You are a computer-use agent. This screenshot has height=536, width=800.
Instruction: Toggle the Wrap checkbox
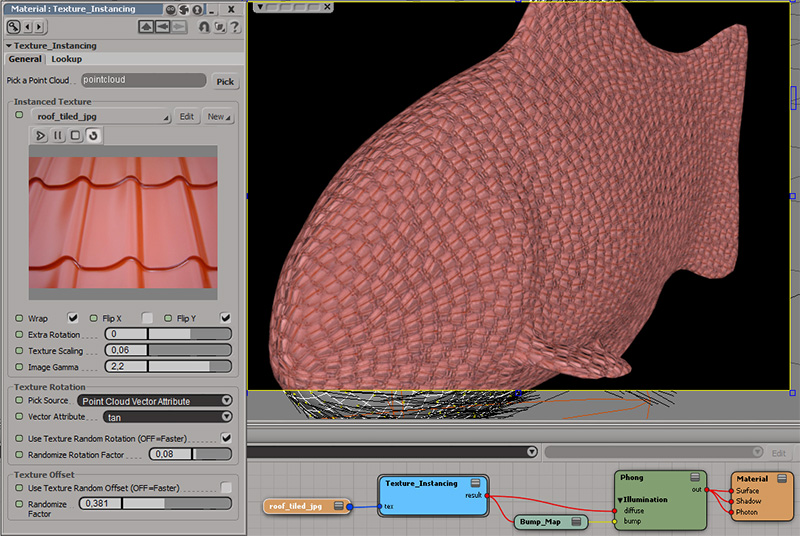(x=72, y=318)
